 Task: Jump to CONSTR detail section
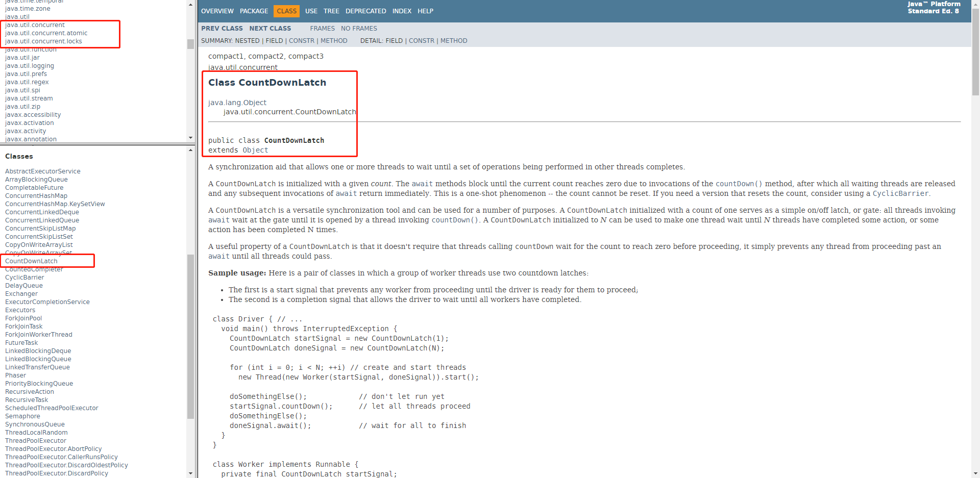click(x=422, y=41)
